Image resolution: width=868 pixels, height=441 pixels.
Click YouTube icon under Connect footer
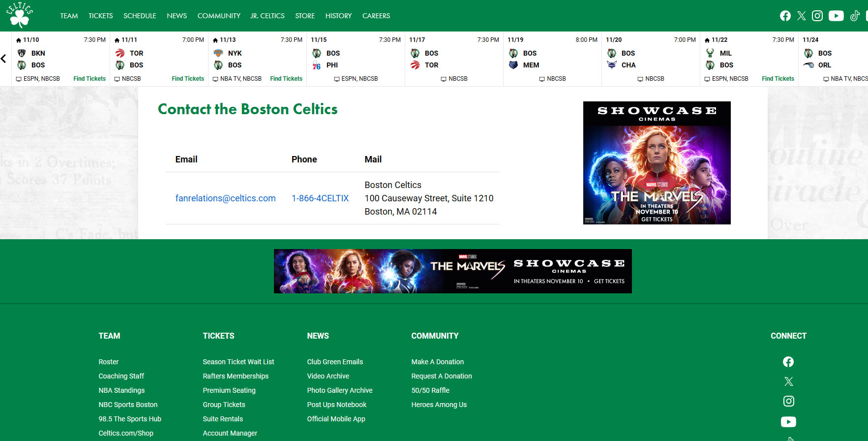[788, 422]
